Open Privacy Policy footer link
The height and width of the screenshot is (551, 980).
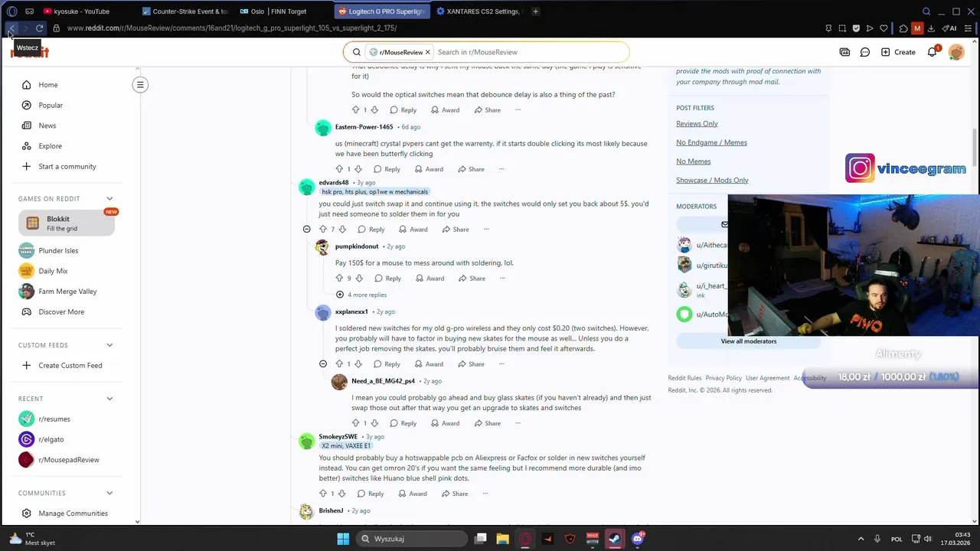pos(724,378)
